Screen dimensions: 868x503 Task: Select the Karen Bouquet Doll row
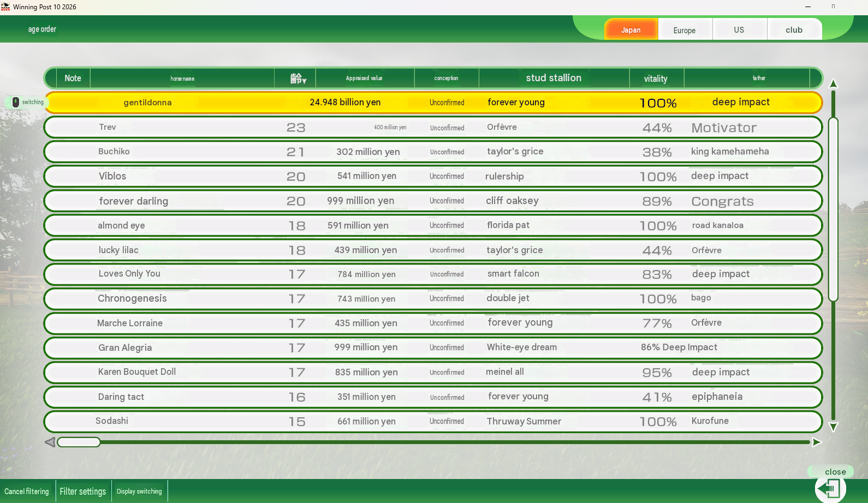click(x=433, y=373)
